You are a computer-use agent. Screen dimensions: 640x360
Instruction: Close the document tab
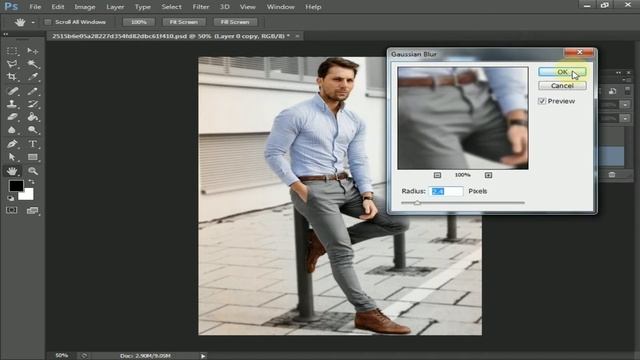coord(298,36)
